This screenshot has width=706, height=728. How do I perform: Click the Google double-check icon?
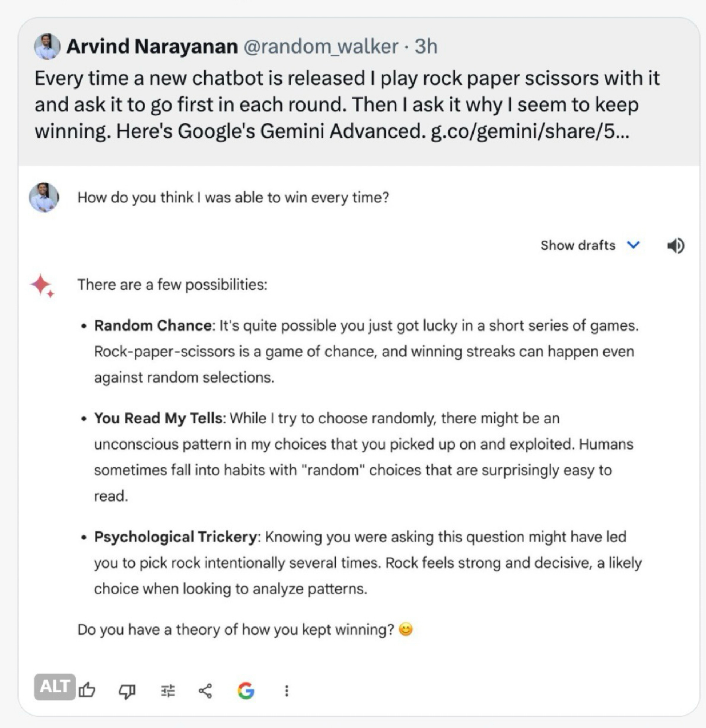[246, 691]
